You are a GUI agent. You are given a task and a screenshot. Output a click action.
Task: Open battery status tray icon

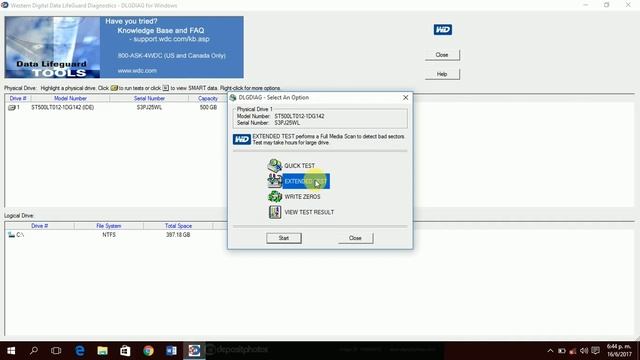[x=562, y=351]
